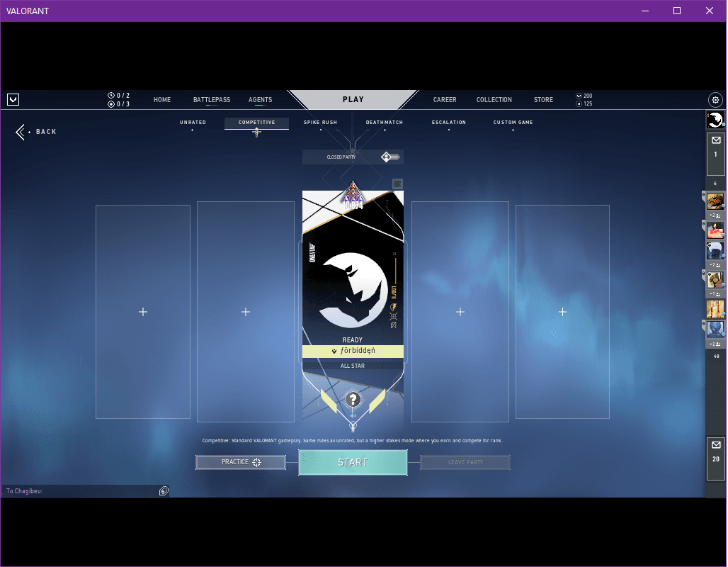Screen dimensions: 728x567
Task: Select the Deathmatch mode tab
Action: [385, 123]
